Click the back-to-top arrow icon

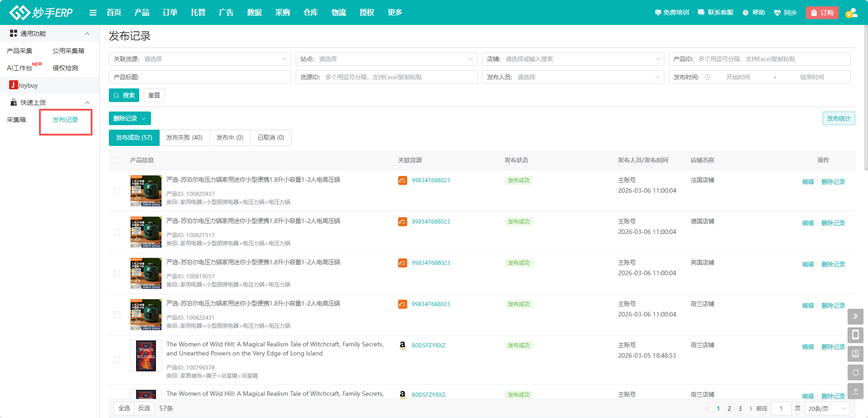point(855,391)
